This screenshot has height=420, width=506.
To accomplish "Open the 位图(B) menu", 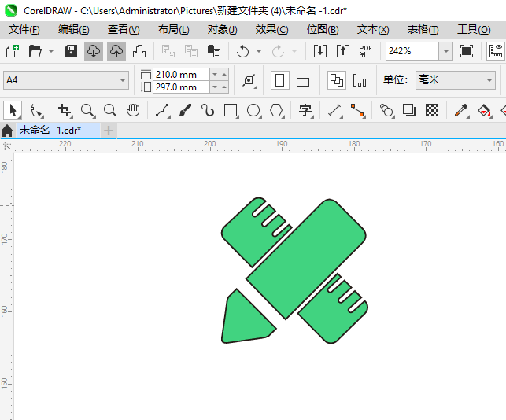I will tap(323, 30).
